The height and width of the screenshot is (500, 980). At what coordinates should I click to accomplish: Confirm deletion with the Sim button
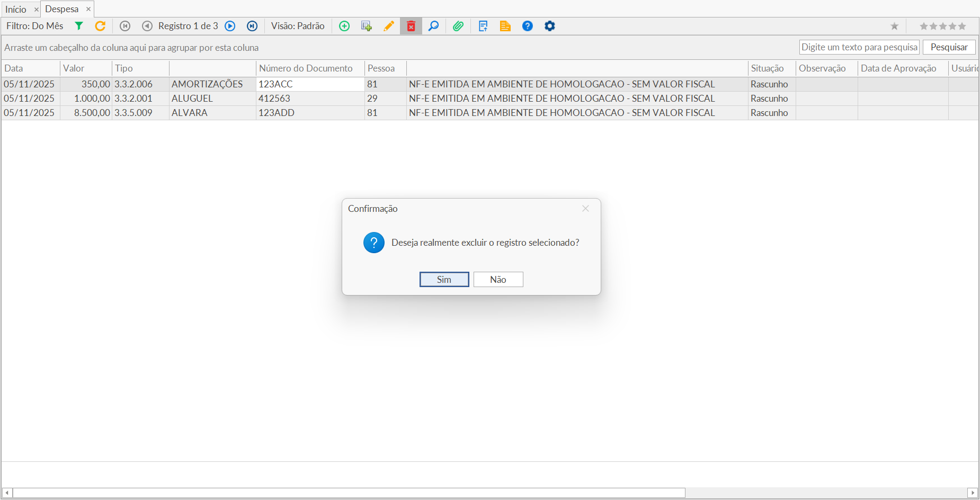[x=444, y=280]
